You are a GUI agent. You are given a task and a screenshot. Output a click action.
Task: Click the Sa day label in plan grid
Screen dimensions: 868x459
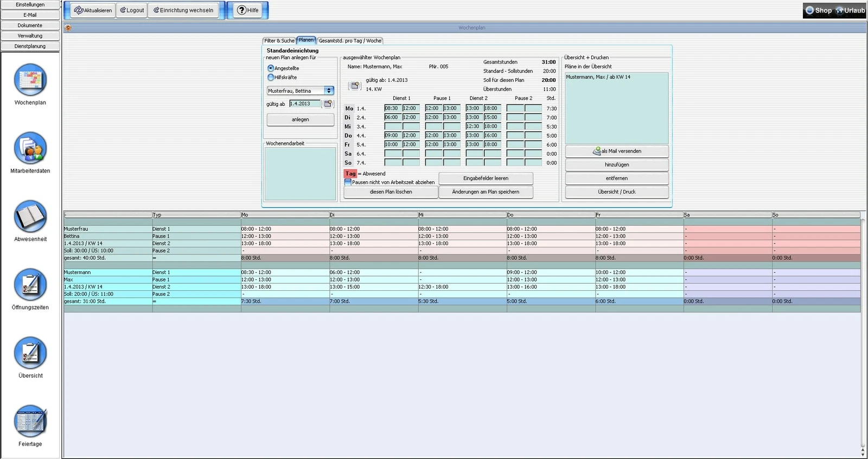pos(348,154)
